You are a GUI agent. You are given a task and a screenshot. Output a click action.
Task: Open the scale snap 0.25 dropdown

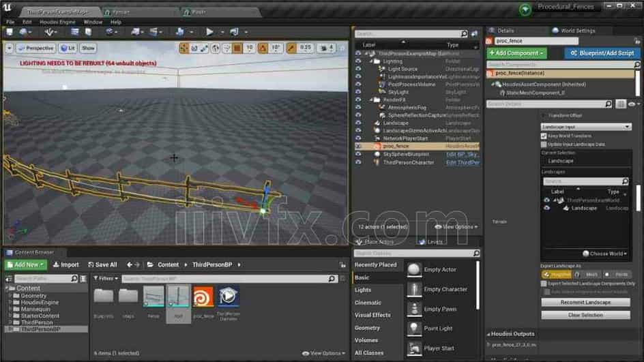(x=305, y=48)
